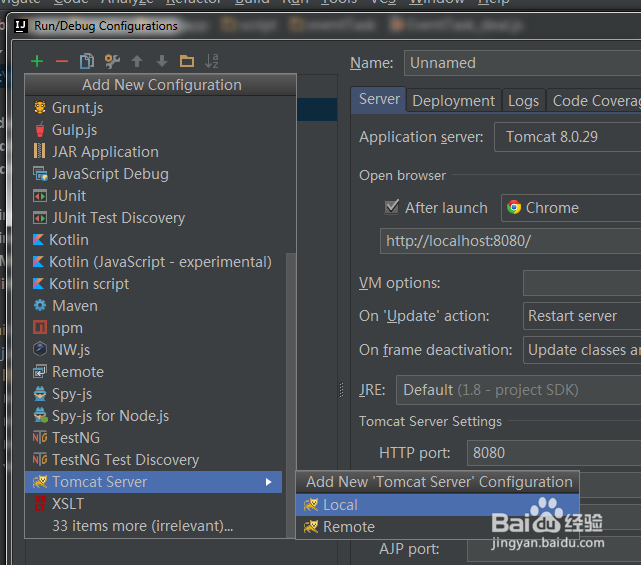The width and height of the screenshot is (641, 565).
Task: Switch to the Server tab
Action: 379,99
